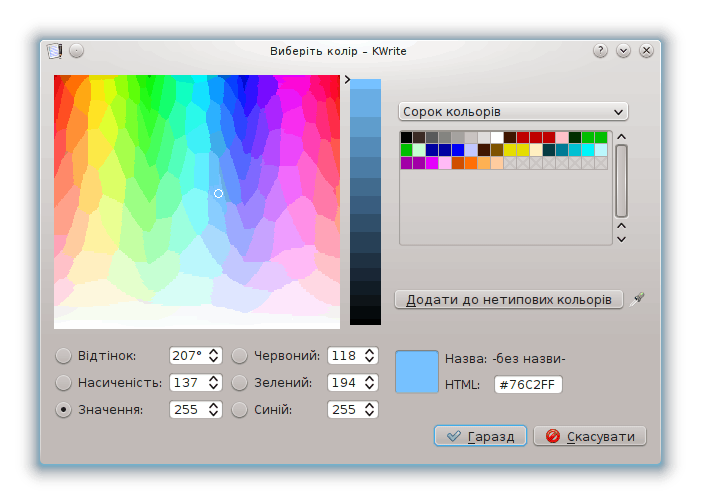
Task: Click the vertical value gradient bar
Action: tap(365, 202)
